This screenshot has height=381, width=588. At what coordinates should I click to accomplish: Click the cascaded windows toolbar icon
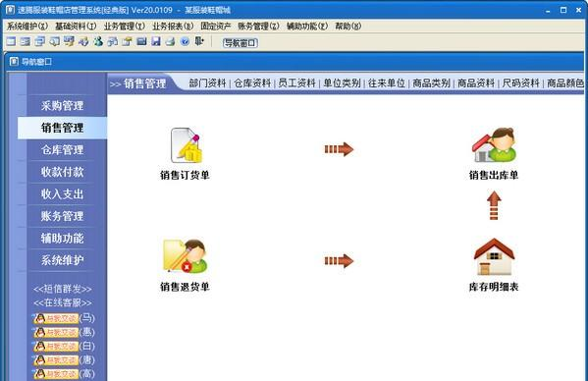[x=39, y=41]
